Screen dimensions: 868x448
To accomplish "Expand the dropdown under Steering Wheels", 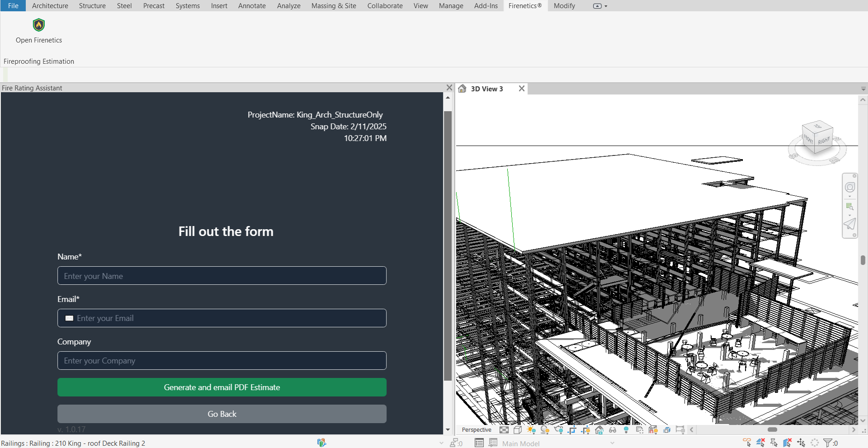I will (x=850, y=197).
